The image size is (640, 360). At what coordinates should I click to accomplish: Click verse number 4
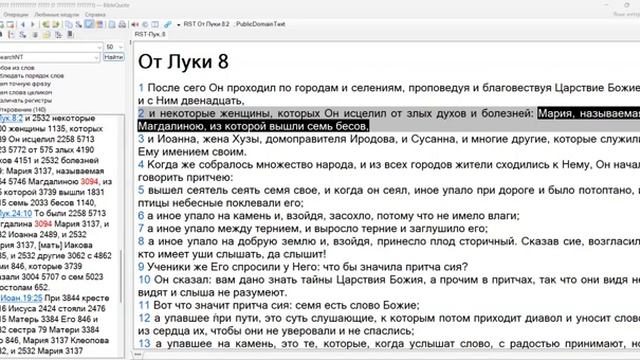pyautogui.click(x=141, y=165)
